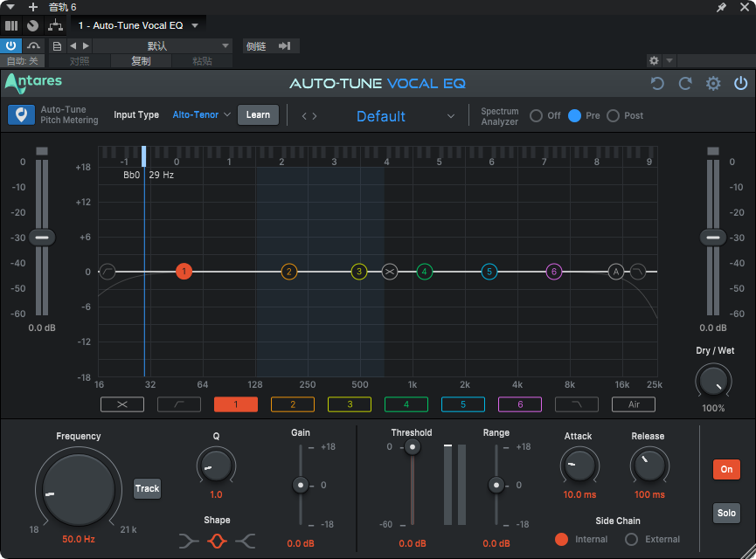The height and width of the screenshot is (559, 756).
Task: Click the Learn button
Action: [x=258, y=115]
